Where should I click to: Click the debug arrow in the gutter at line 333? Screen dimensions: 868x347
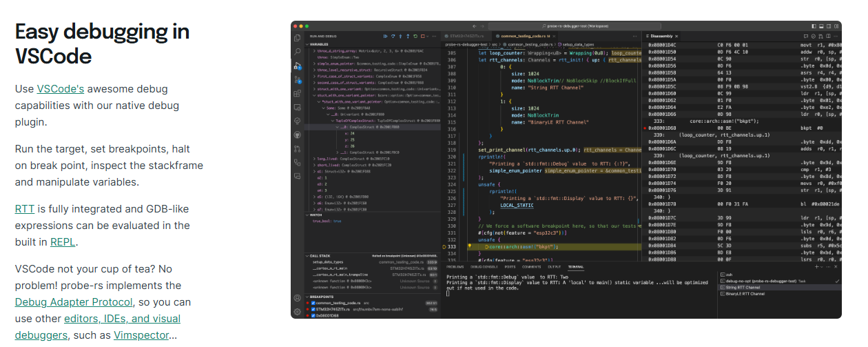[444, 246]
